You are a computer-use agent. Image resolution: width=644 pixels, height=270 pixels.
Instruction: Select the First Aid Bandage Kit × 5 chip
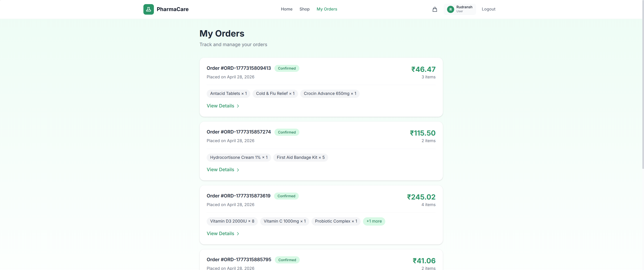coord(300,157)
